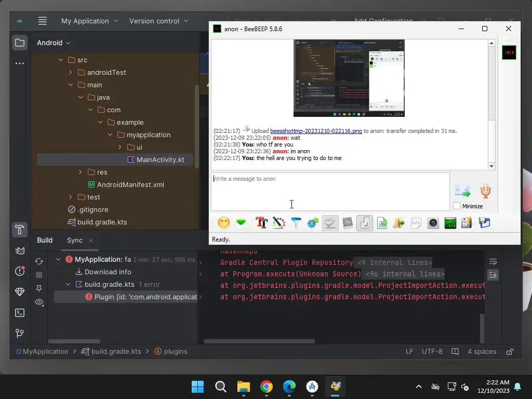The image size is (532, 399).
Task: Click the Sync Project reload icon
Action: coord(39,261)
